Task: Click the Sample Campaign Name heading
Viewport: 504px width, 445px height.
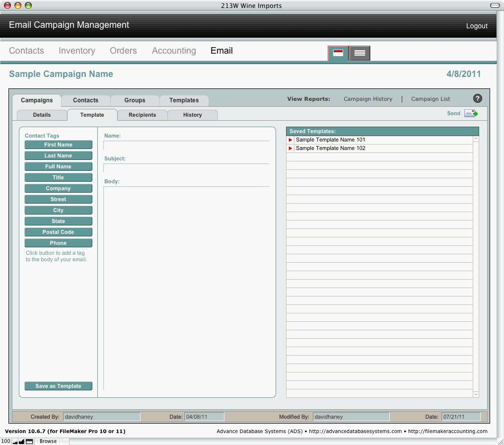Action: pyautogui.click(x=61, y=74)
